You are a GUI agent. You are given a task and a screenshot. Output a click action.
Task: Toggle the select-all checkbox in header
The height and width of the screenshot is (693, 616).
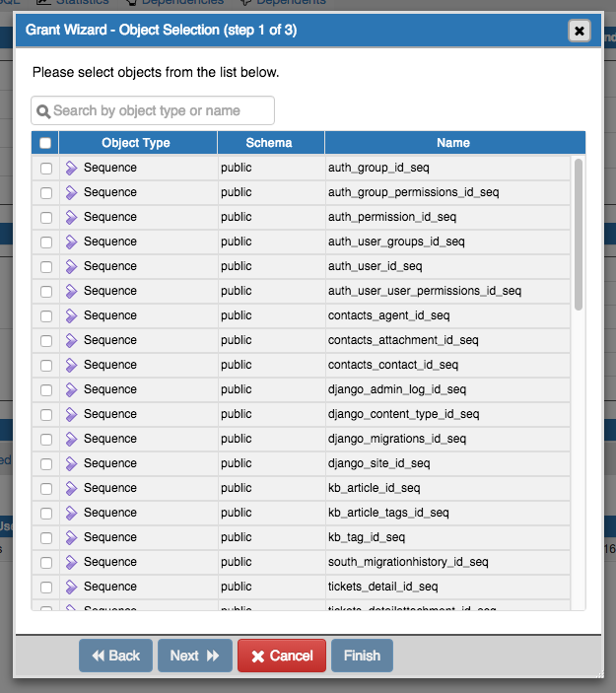(x=45, y=143)
